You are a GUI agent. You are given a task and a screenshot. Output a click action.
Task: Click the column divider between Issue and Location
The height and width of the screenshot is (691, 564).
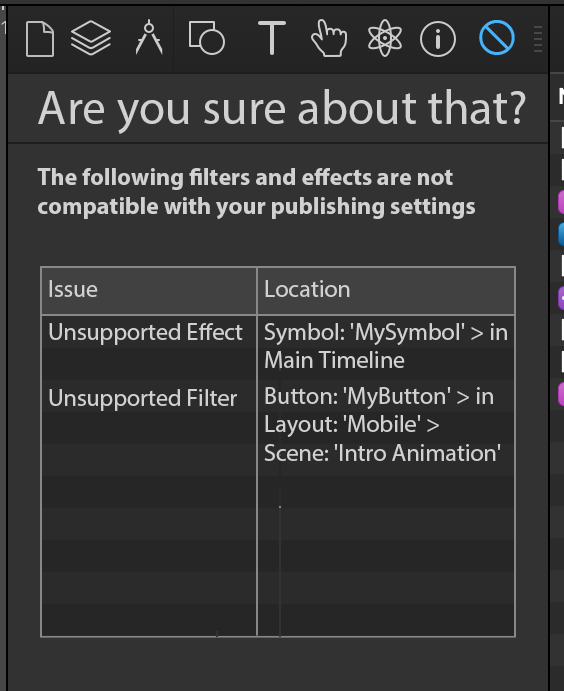[257, 452]
